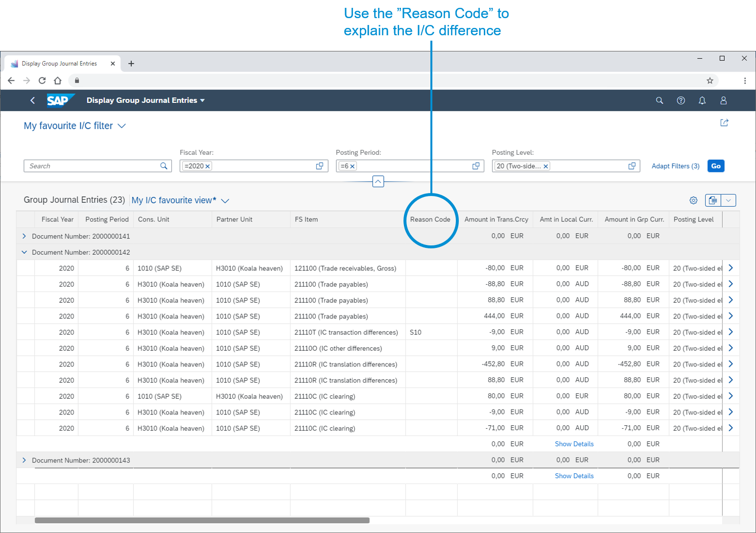Open the help question mark icon
The image size is (756, 533).
[681, 100]
